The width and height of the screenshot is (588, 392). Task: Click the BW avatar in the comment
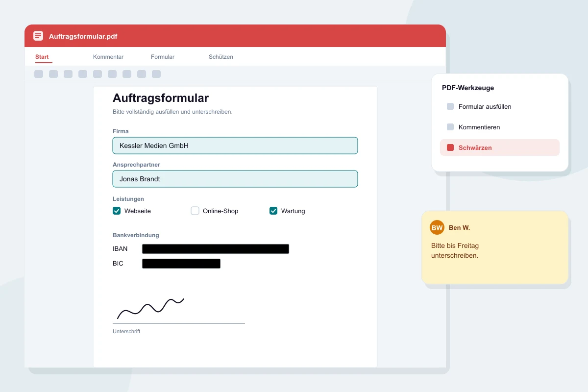tap(437, 228)
